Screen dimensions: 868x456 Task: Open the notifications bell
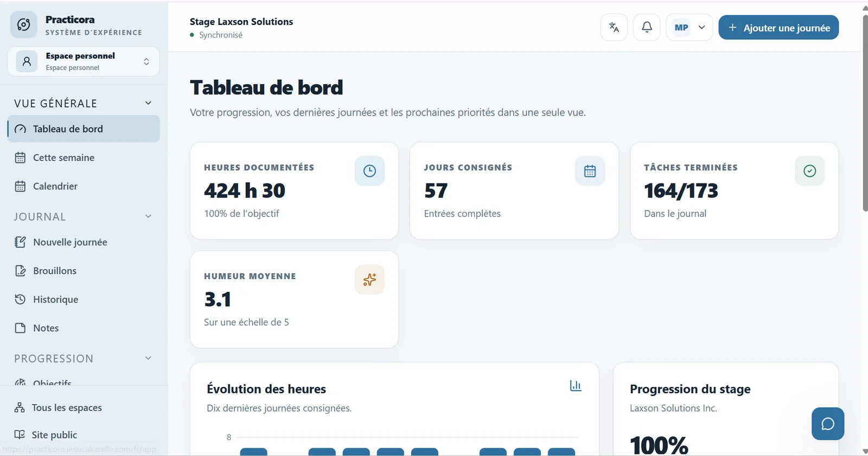(647, 27)
